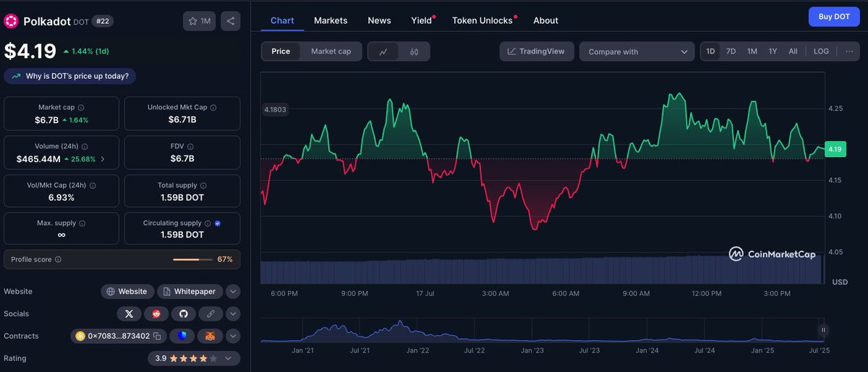
Task: Share the Polkadot page via share icon
Action: pyautogui.click(x=231, y=21)
